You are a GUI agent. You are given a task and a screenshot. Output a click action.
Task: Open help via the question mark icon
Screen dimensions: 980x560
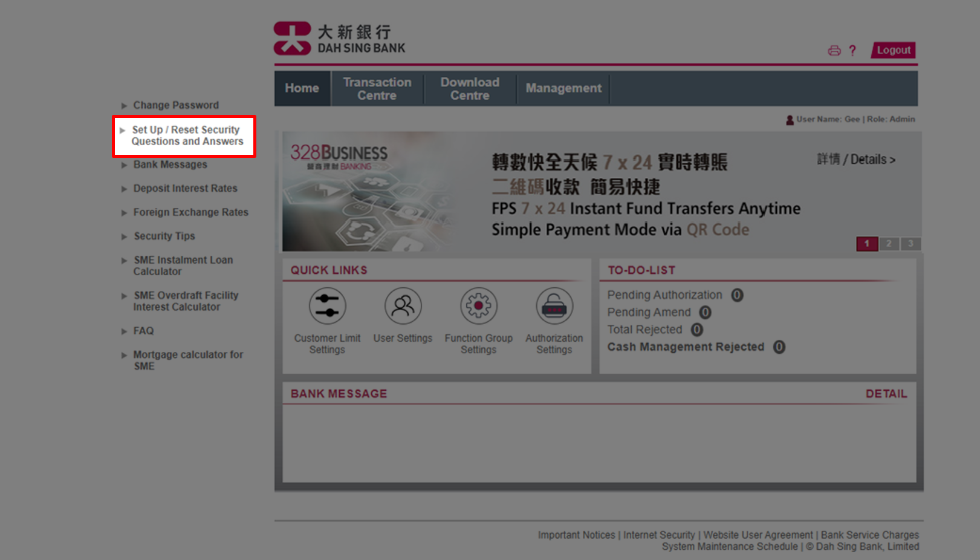point(852,51)
